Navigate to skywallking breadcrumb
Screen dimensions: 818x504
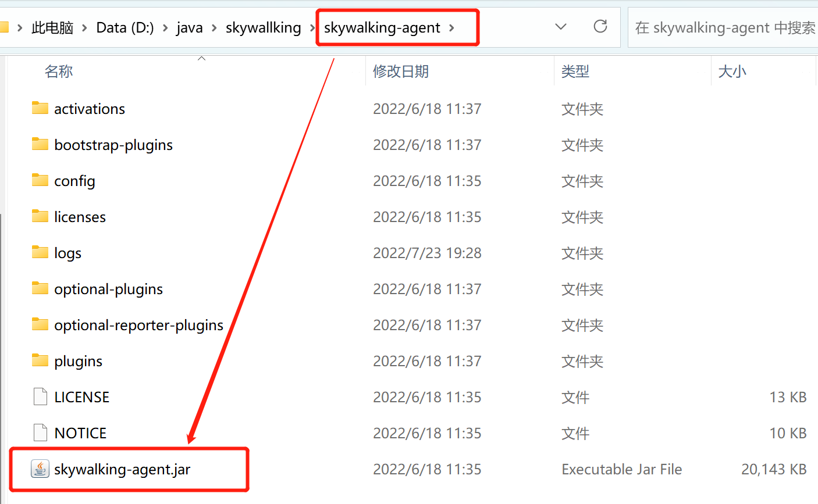pyautogui.click(x=263, y=27)
